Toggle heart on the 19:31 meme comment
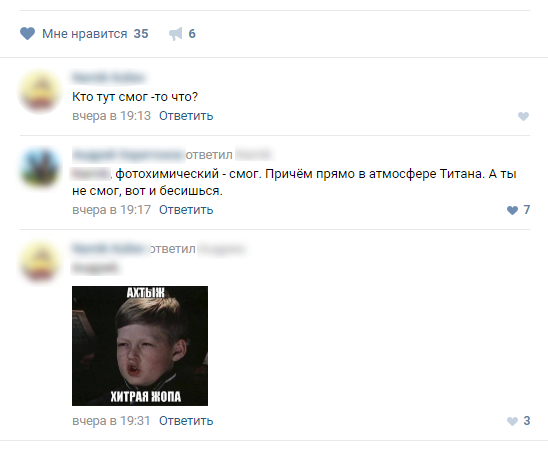 512,421
